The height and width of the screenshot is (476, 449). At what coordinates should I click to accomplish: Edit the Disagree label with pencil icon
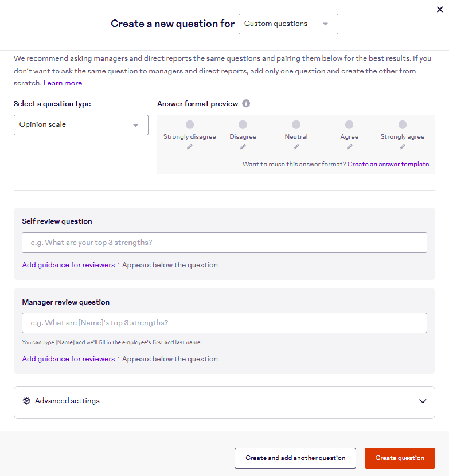coord(243,147)
